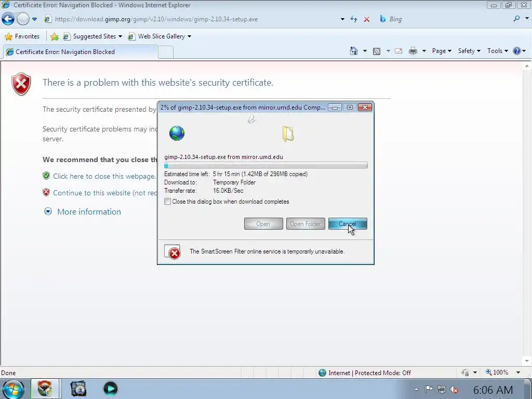Click the second taskbar application icon
This screenshot has width=532, height=399.
click(78, 389)
